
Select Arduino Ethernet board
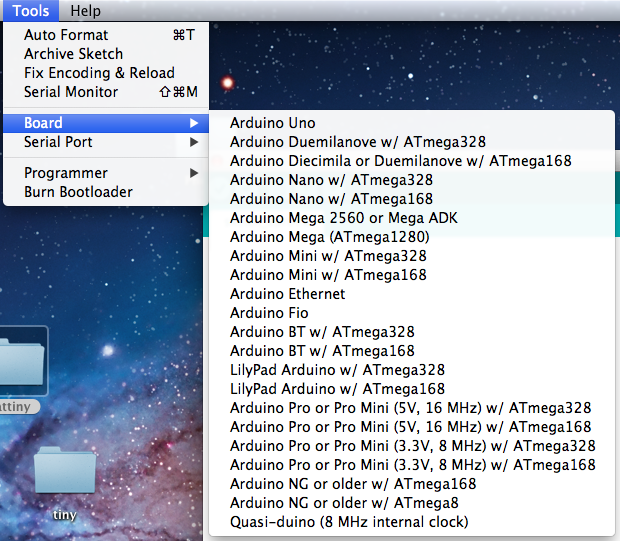pos(412,294)
